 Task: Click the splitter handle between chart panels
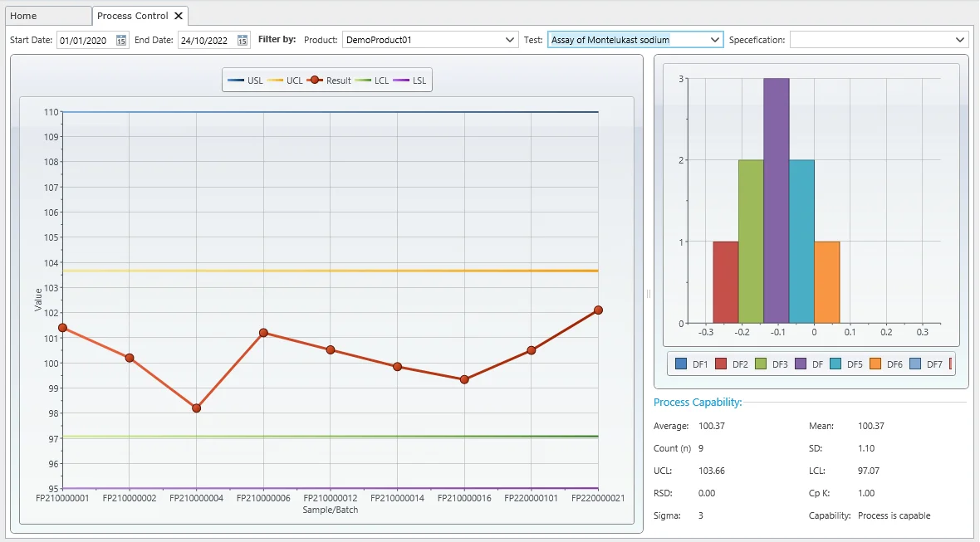(649, 294)
